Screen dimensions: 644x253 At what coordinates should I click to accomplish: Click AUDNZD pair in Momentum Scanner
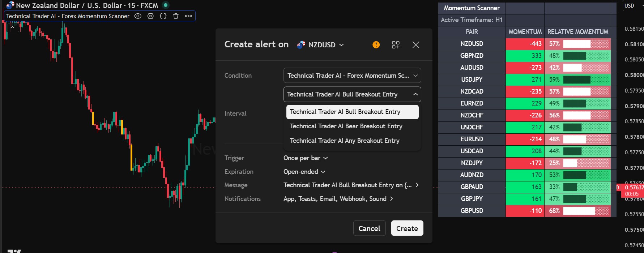click(x=472, y=175)
